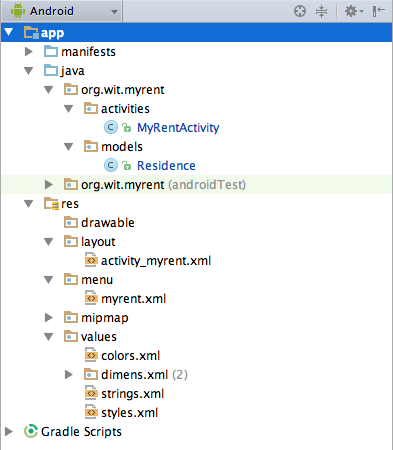This screenshot has height=450, width=393.
Task: Select myrent.xml file name
Action: click(x=134, y=299)
